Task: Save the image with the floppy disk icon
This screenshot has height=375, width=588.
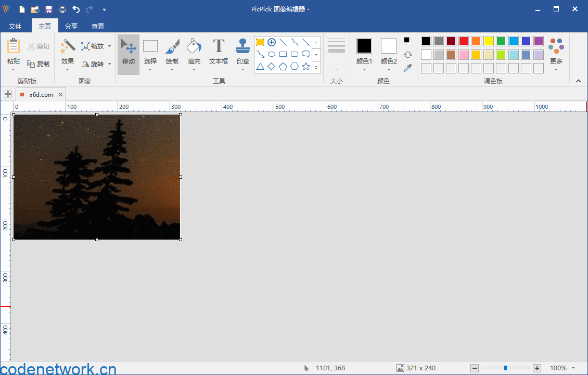Action: 49,9
